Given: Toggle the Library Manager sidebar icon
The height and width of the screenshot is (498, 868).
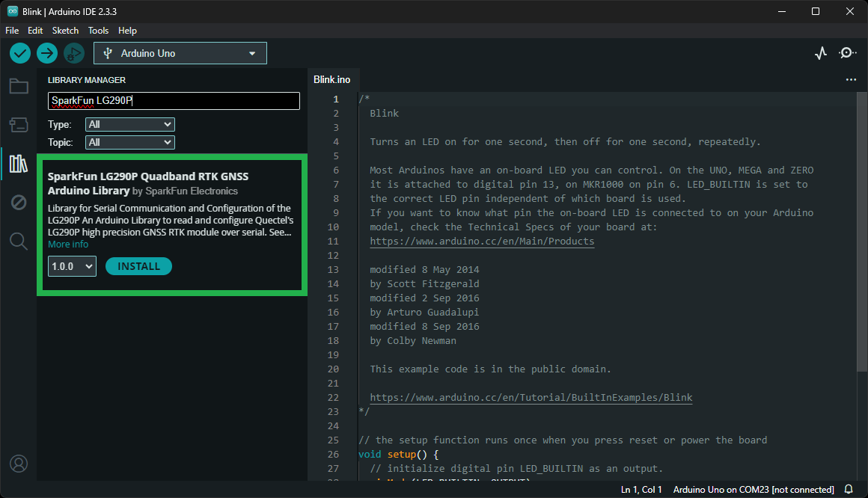Looking at the screenshot, I should pyautogui.click(x=19, y=164).
